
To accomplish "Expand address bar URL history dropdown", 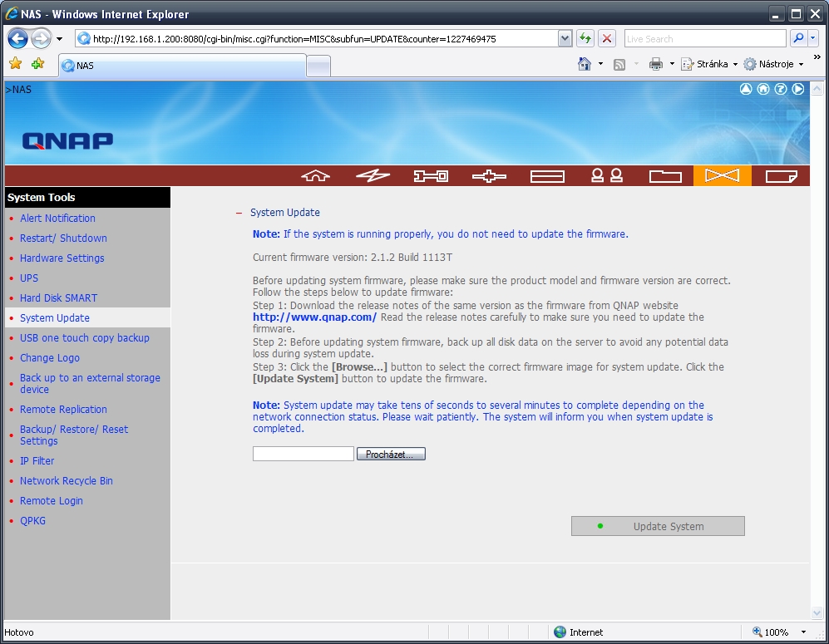I will click(x=565, y=38).
